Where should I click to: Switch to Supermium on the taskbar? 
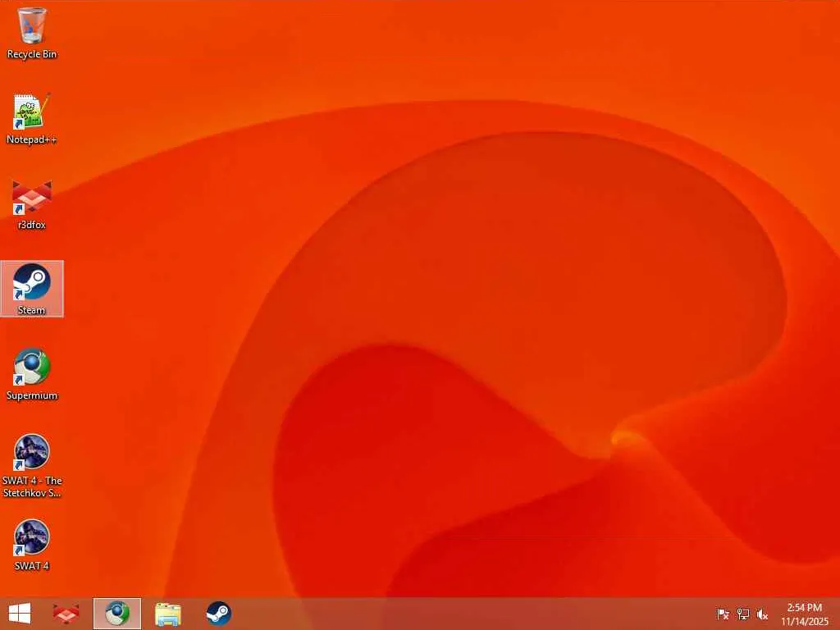coord(117,614)
